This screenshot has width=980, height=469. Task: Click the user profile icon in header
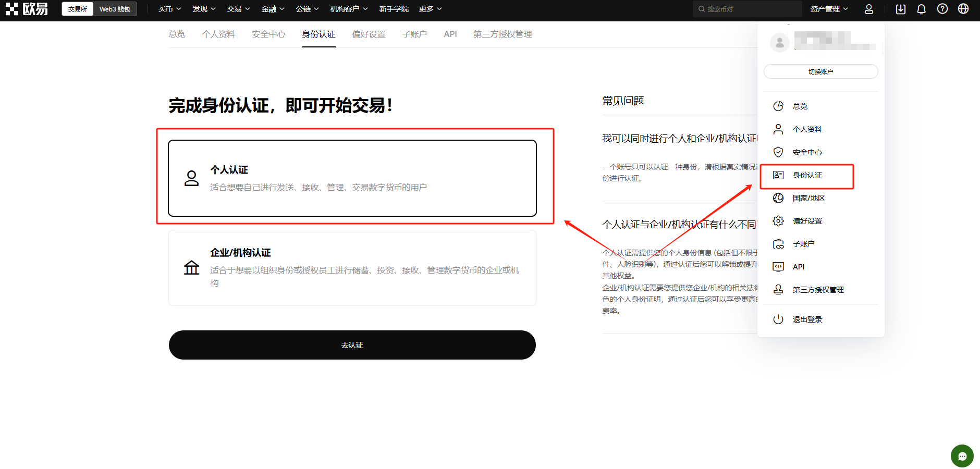[868, 9]
